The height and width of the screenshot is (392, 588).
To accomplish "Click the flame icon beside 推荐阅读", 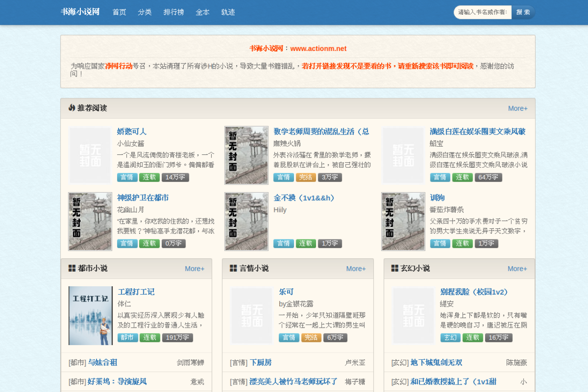I will (x=72, y=108).
